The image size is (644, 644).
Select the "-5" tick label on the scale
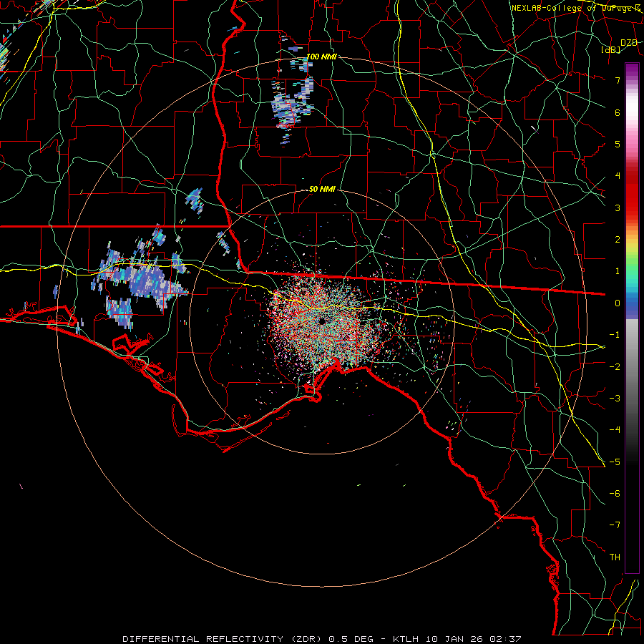tap(615, 462)
